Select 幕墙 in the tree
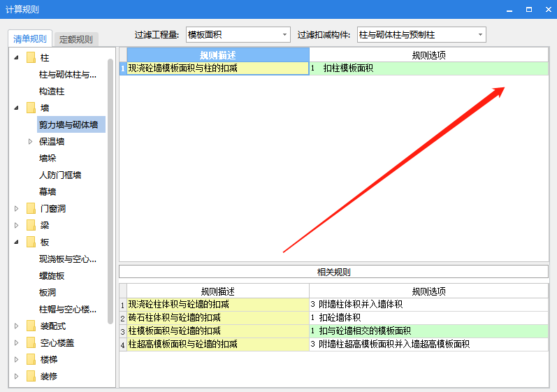 point(48,191)
